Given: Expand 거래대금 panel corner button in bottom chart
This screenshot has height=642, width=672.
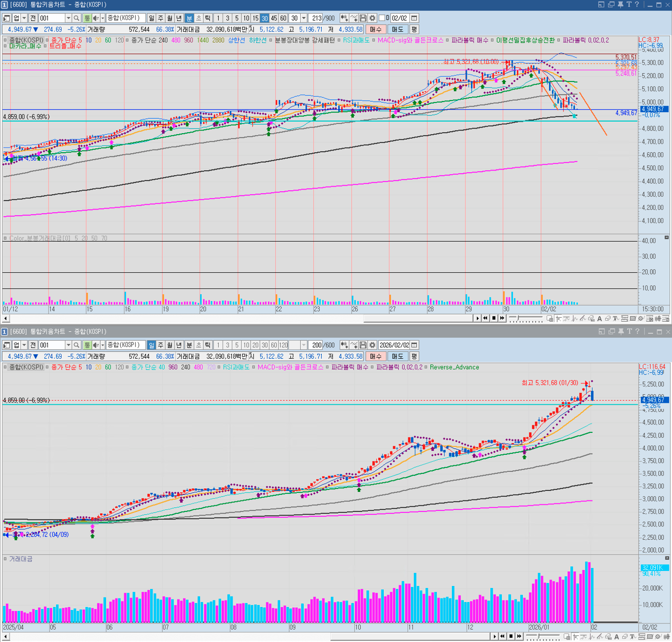Looking at the screenshot, I should tap(666, 558).
